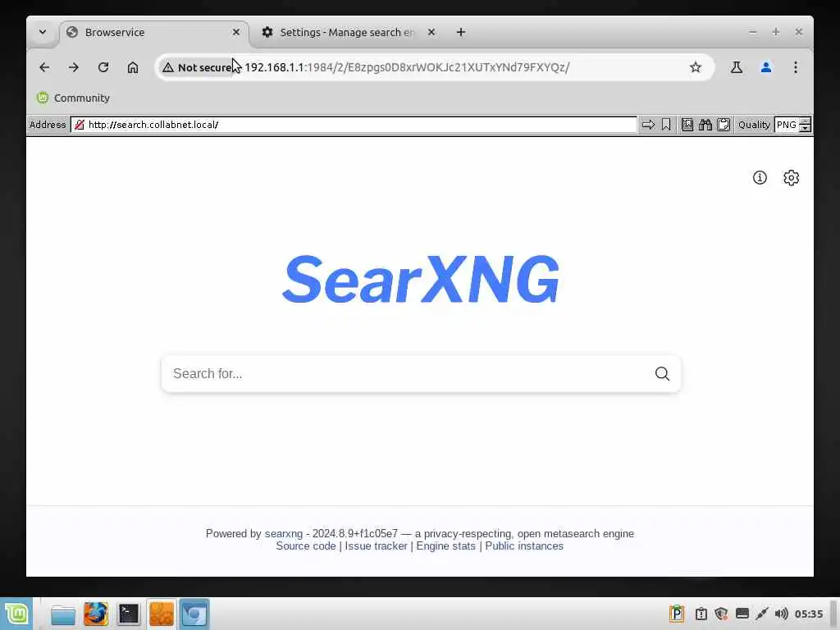Image resolution: width=840 pixels, height=630 pixels.
Task: Open the searxng footer link
Action: point(283,533)
